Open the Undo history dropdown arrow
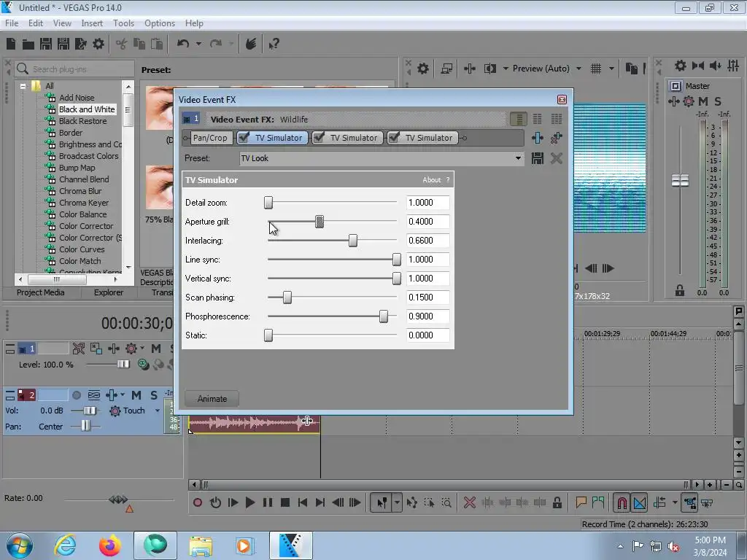Image resolution: width=747 pixels, height=560 pixels. click(198, 44)
